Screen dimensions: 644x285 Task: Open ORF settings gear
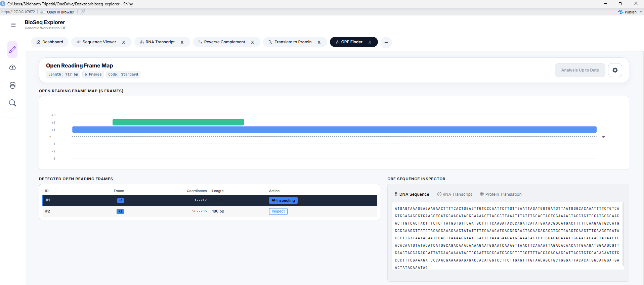(x=615, y=70)
